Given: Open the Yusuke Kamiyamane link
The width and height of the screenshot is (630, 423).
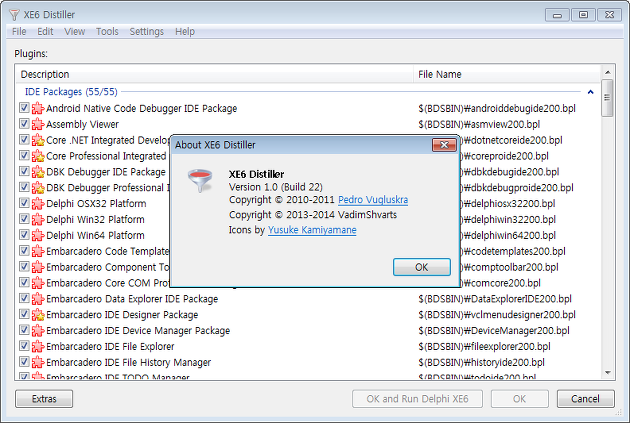Looking at the screenshot, I should (x=312, y=230).
